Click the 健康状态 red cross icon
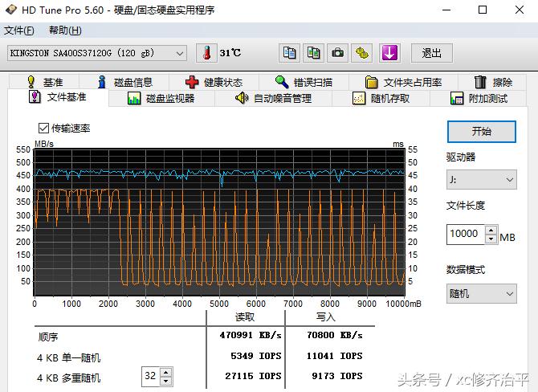538x392 pixels. 192,83
